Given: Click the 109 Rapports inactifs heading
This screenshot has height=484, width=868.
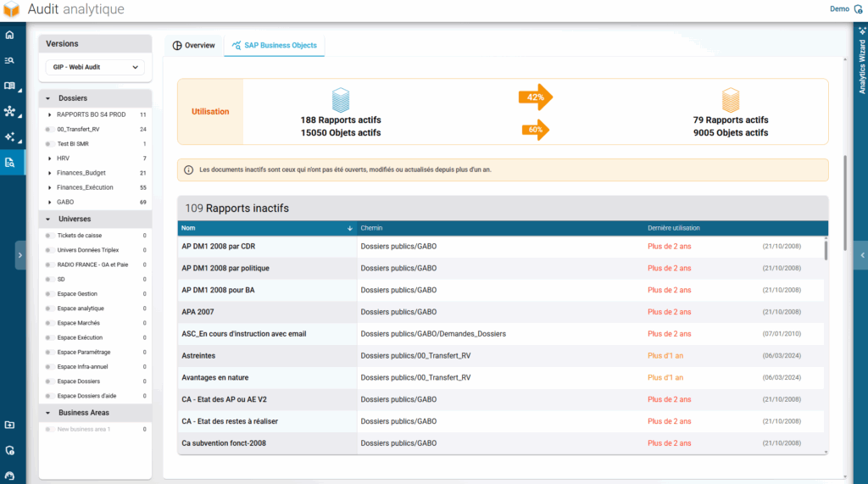Looking at the screenshot, I should tap(237, 209).
